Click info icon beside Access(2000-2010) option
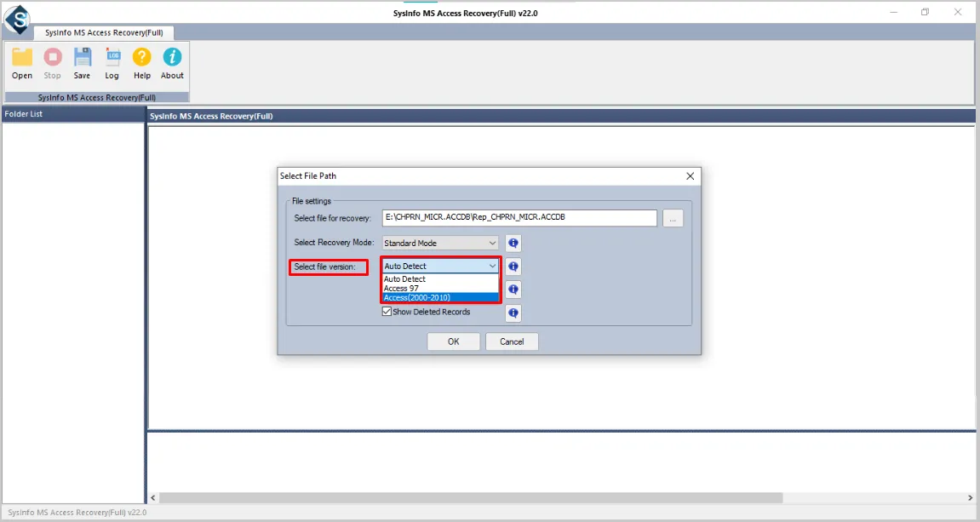 (513, 290)
